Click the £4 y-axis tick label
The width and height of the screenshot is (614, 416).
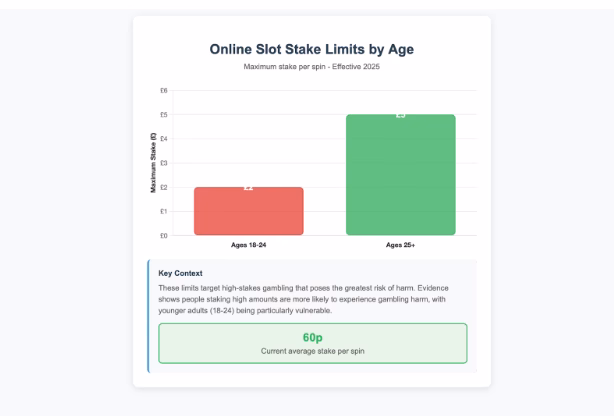click(164, 139)
